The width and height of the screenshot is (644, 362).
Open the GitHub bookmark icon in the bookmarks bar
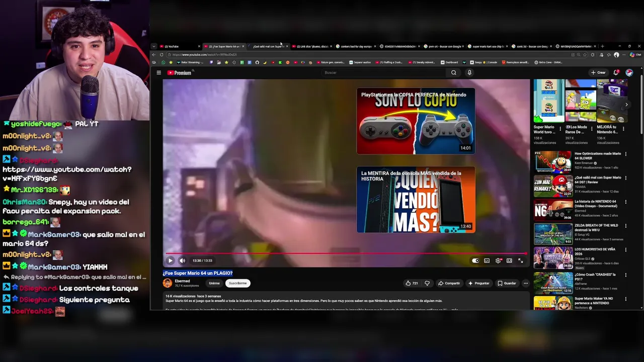click(x=257, y=62)
